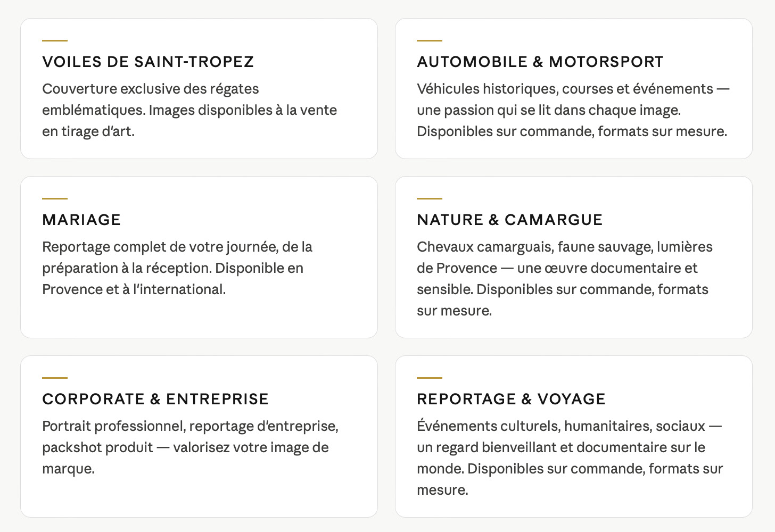775x532 pixels.
Task: Click the Événements culturels description paragraph
Action: coord(570,458)
